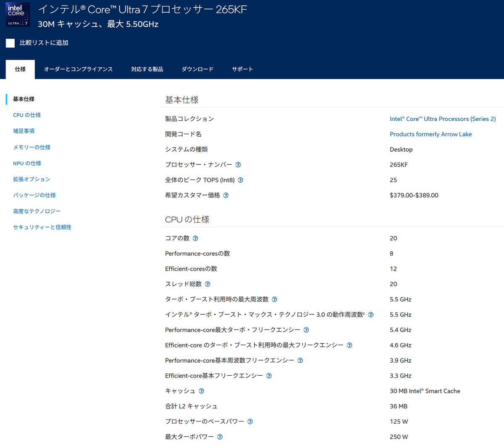504x448 pixels.
Task: Go to the ダウンロード tab
Action: 197,69
